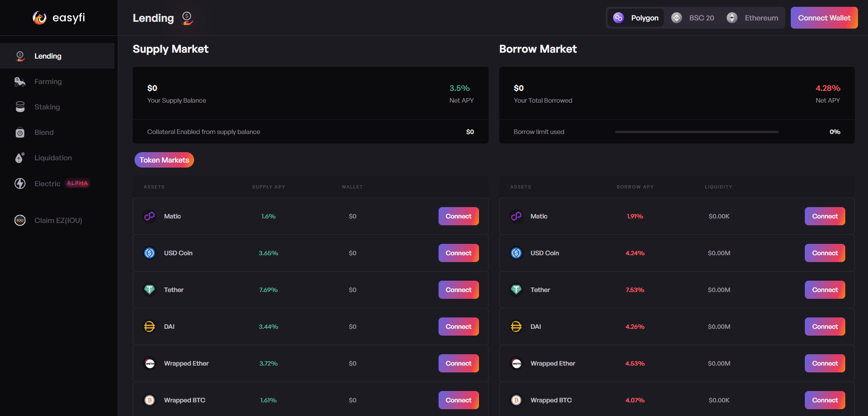Connect for DAI borrow row

tap(825, 327)
